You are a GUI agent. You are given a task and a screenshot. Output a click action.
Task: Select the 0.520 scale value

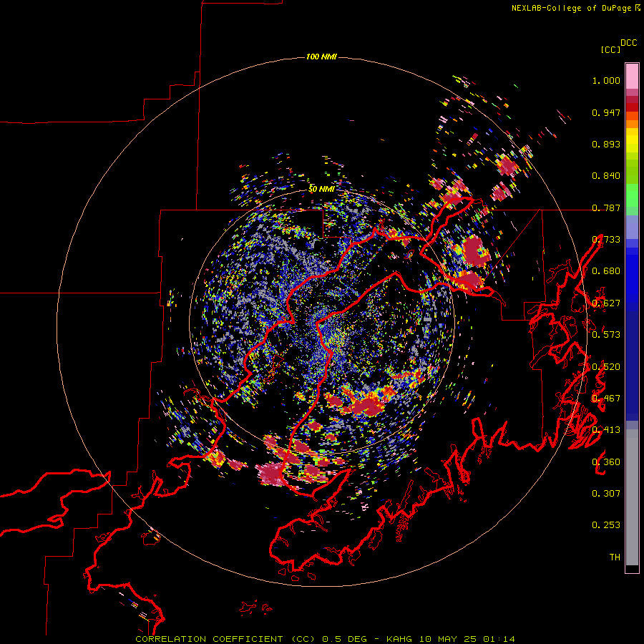[606, 366]
